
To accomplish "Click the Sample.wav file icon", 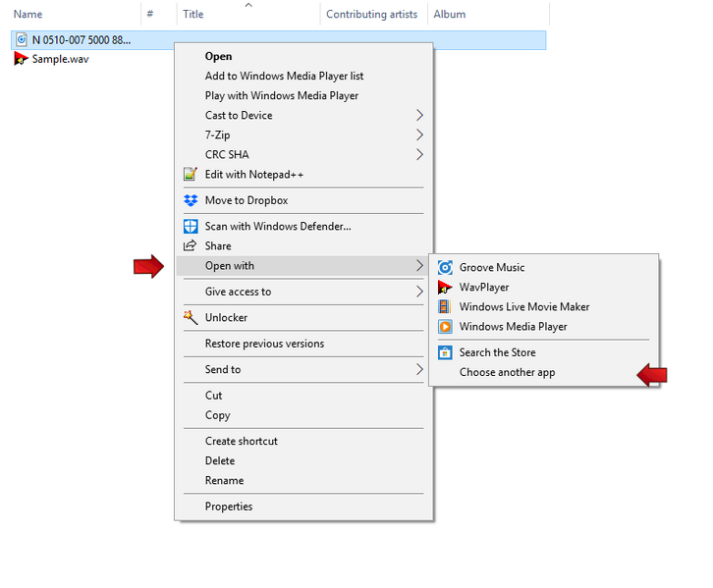I will pyautogui.click(x=21, y=59).
